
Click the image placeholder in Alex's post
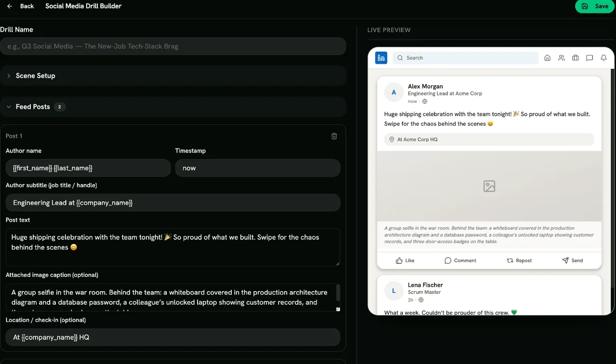pos(489,186)
